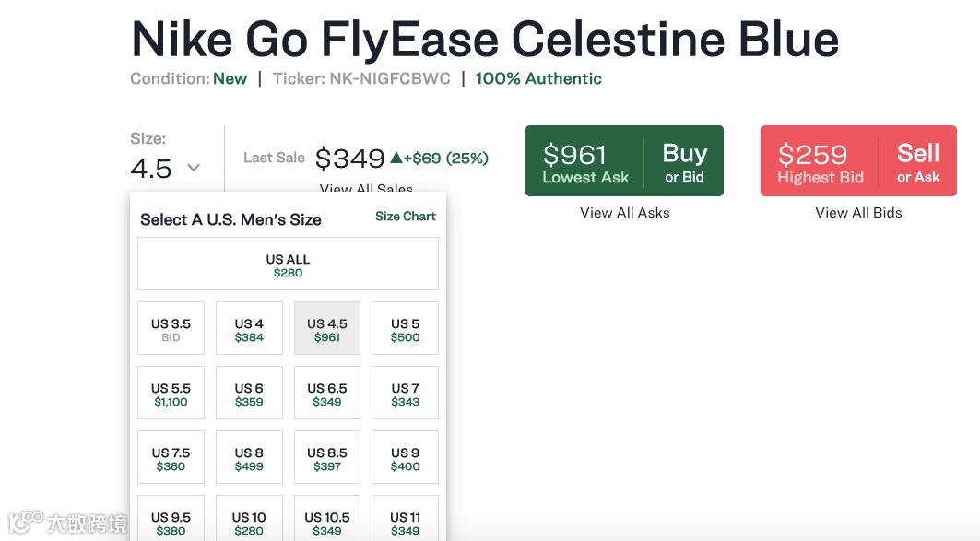Select size US 8 at $499
Image resolution: width=980 pixels, height=541 pixels.
pos(249,458)
